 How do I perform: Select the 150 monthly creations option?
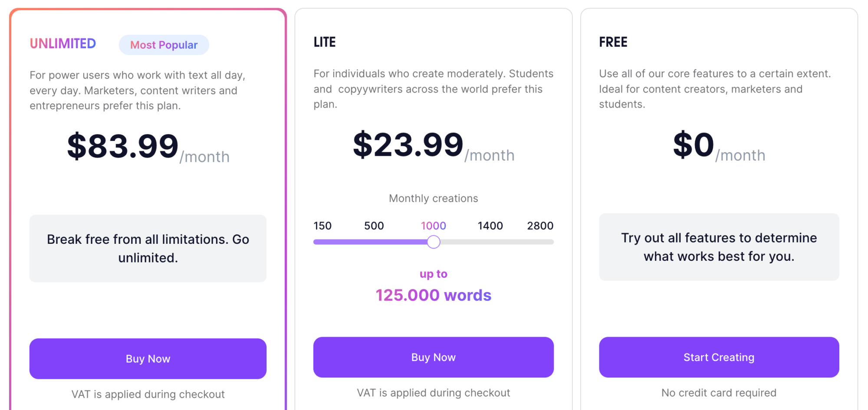pyautogui.click(x=322, y=226)
